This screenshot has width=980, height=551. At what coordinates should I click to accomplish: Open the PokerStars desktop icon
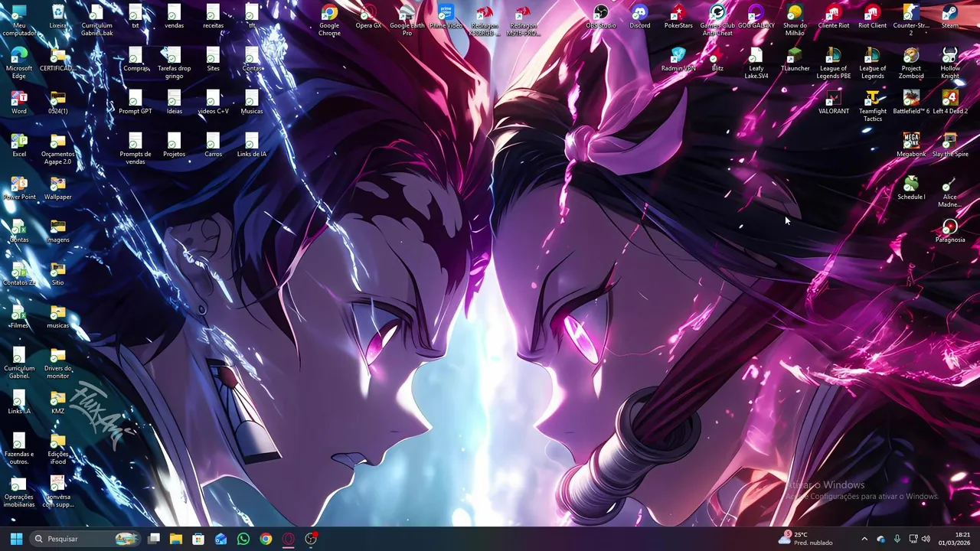(678, 17)
